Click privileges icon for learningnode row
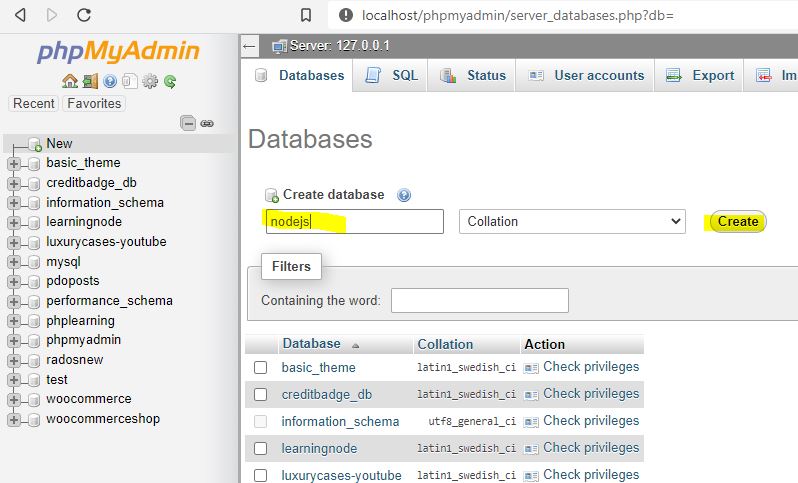This screenshot has width=798, height=483. [x=531, y=448]
